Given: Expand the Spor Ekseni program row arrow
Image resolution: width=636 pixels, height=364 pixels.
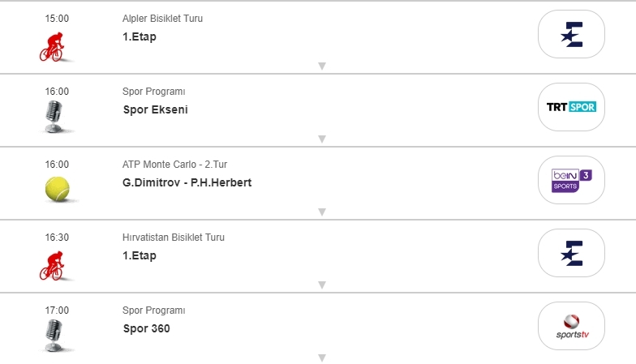Looking at the screenshot, I should (321, 139).
